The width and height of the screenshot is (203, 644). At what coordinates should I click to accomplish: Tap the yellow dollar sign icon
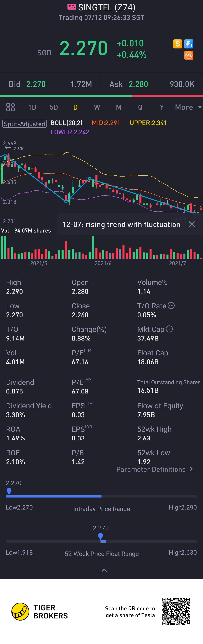pyautogui.click(x=177, y=44)
